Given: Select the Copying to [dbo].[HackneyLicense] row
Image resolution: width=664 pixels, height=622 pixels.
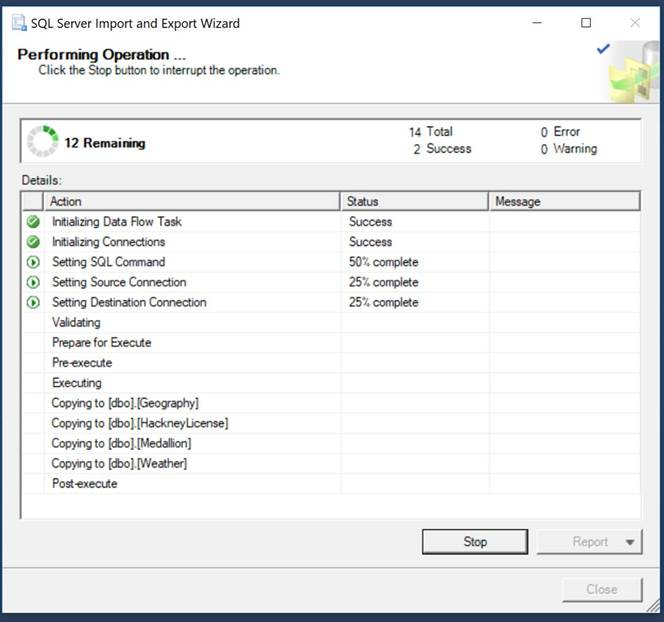Looking at the screenshot, I should [140, 423].
